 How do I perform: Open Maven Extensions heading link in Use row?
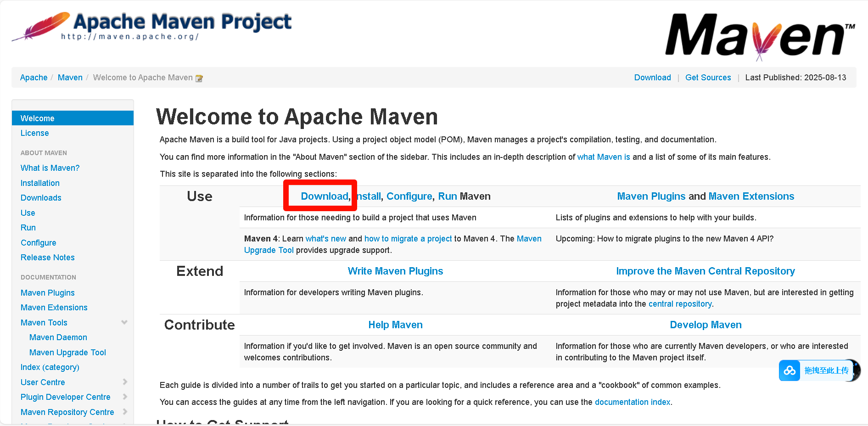click(x=751, y=196)
